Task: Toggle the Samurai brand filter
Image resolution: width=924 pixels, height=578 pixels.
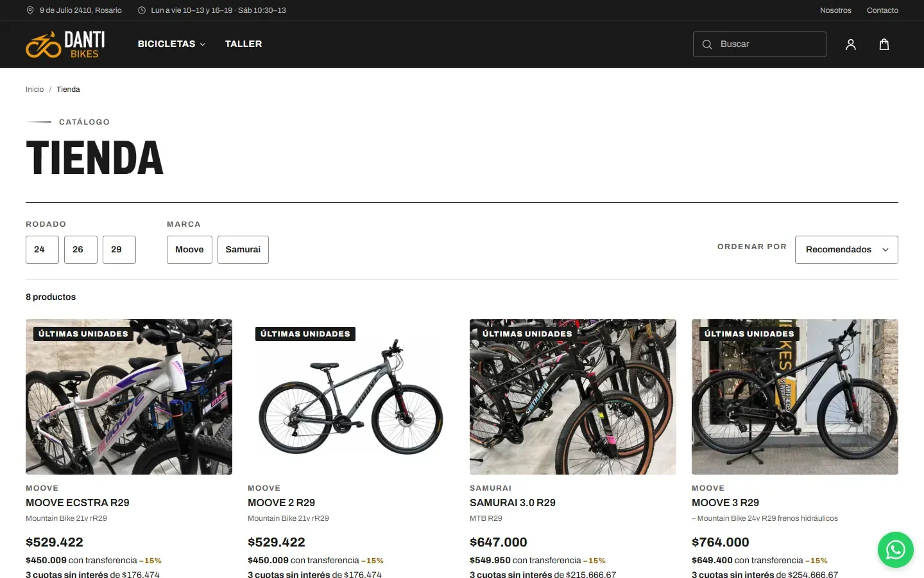Action: 243,250
